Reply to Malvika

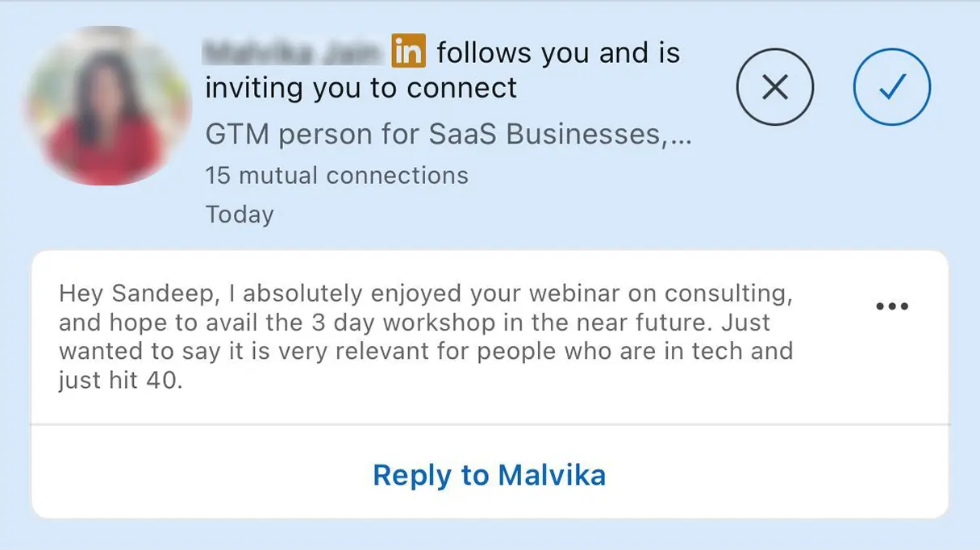click(x=489, y=474)
